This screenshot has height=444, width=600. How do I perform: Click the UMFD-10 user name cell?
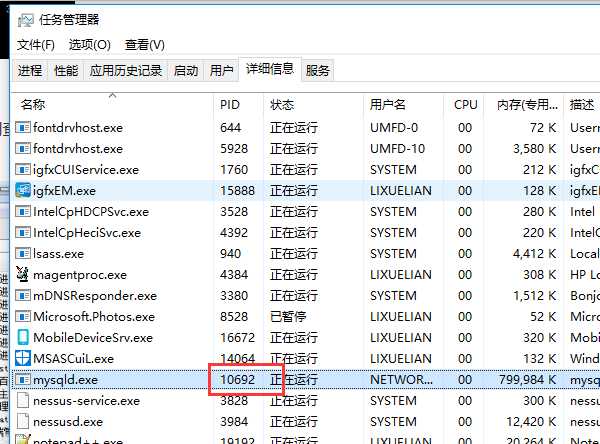[x=398, y=149]
